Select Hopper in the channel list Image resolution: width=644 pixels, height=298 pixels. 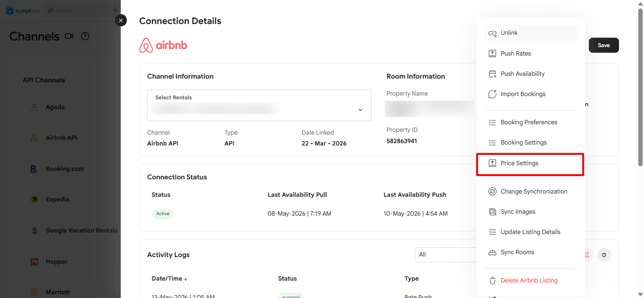coord(57,262)
